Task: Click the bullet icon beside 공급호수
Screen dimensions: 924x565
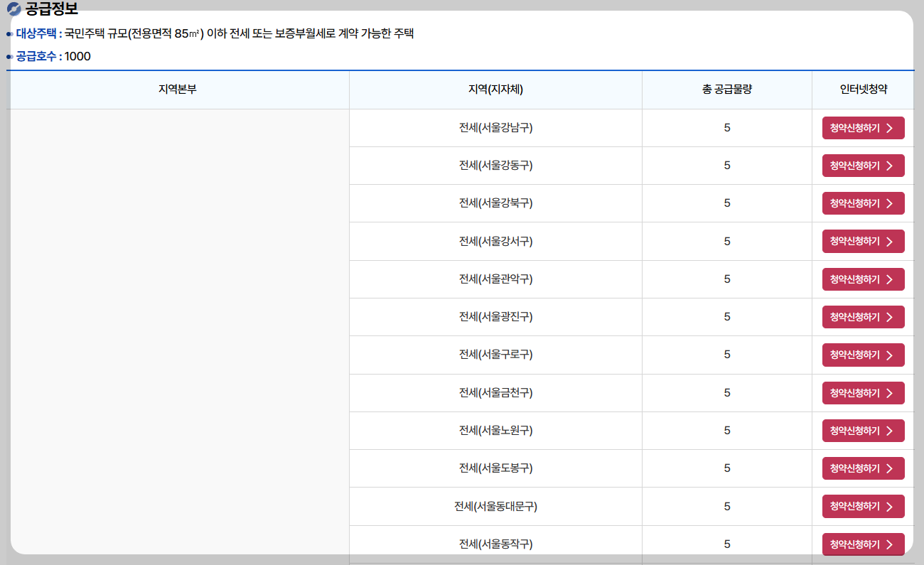Action: pyautogui.click(x=9, y=56)
